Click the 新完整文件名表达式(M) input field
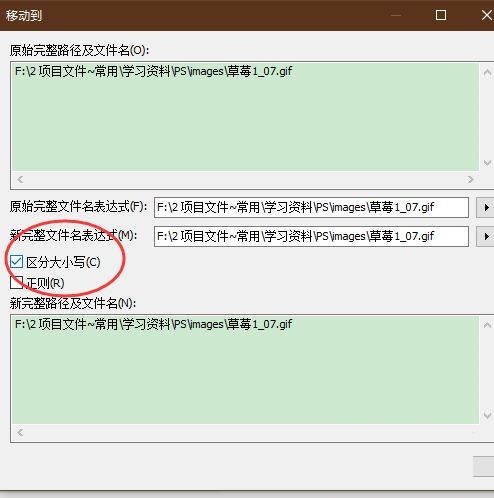 [311, 236]
